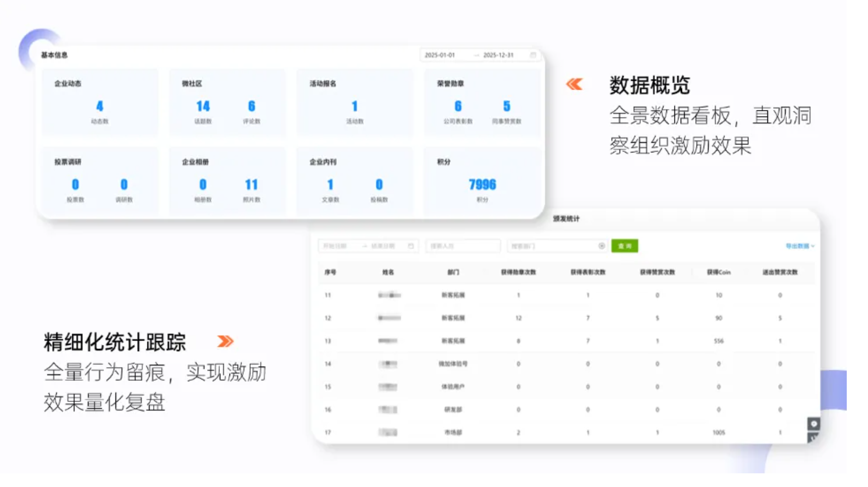Click the calendar icon in the 颁发统计 date filter
The height and width of the screenshot is (487, 868).
click(410, 246)
